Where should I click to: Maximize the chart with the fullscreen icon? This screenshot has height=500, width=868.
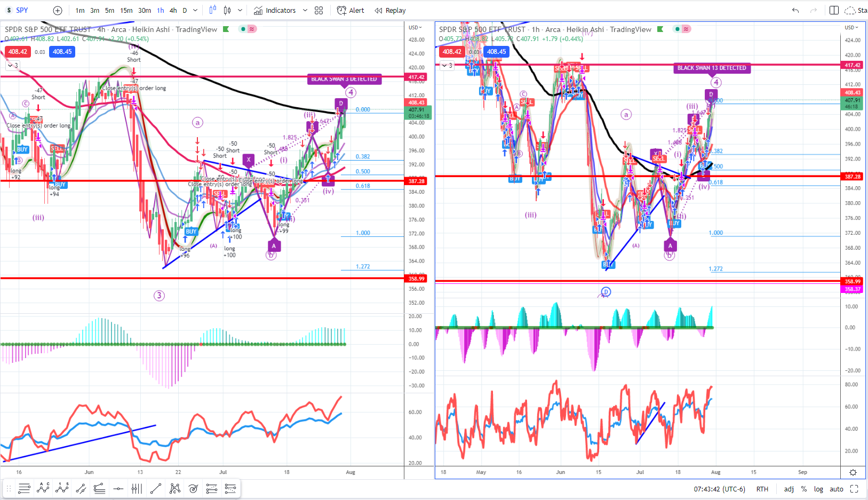pyautogui.click(x=854, y=489)
